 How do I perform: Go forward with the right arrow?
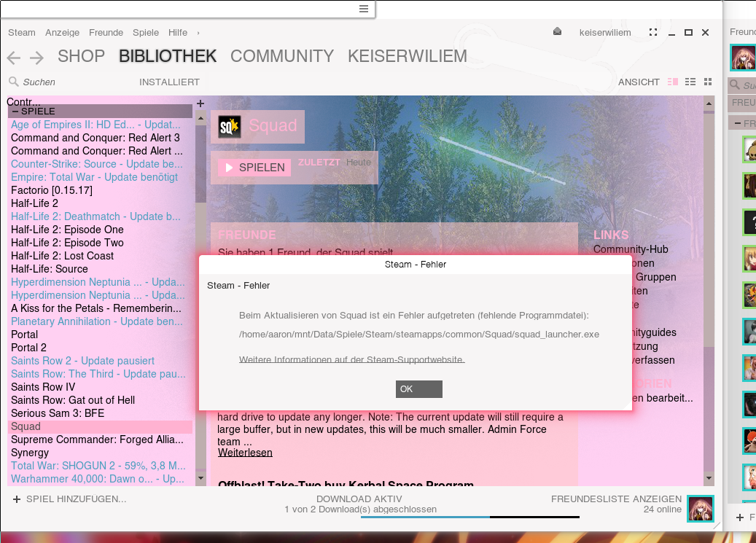point(36,58)
